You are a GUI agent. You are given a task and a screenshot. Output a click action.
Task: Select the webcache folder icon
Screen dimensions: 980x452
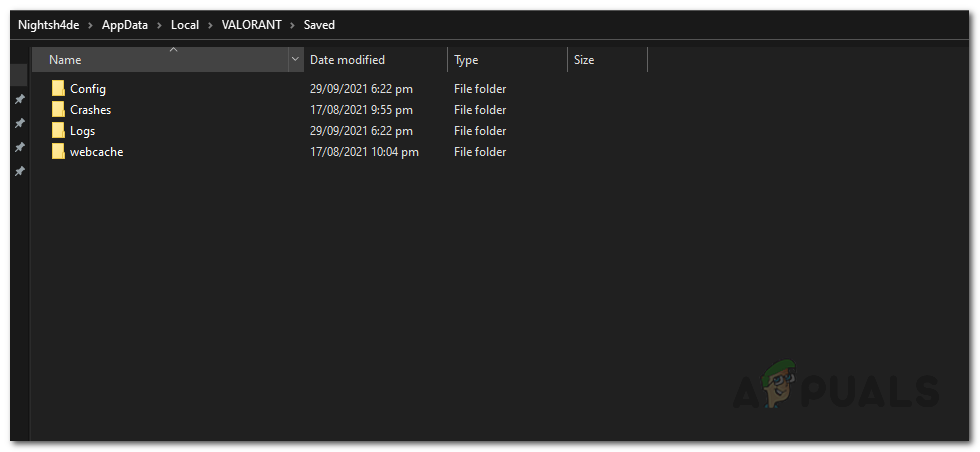58,152
